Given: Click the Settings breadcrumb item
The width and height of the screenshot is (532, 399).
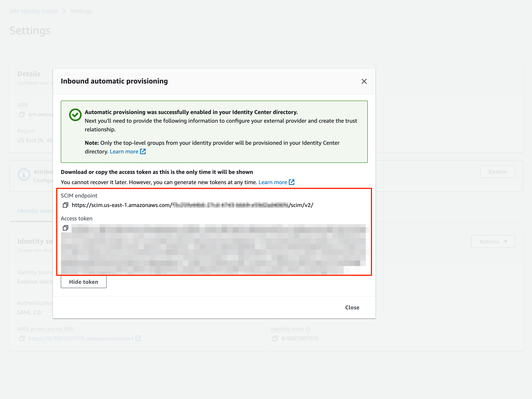Looking at the screenshot, I should pos(81,11).
